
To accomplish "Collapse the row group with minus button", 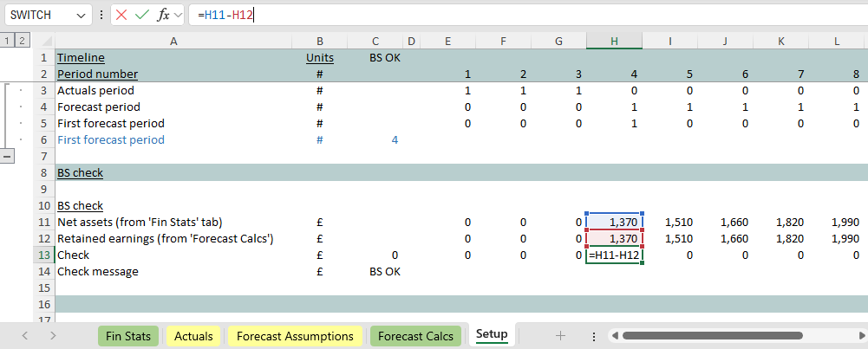I will point(9,156).
